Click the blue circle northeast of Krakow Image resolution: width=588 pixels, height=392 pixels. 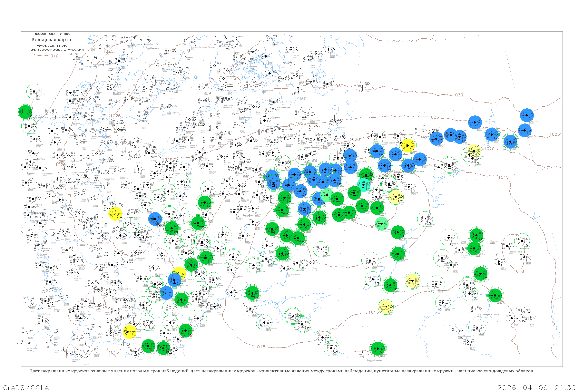[x=155, y=219]
